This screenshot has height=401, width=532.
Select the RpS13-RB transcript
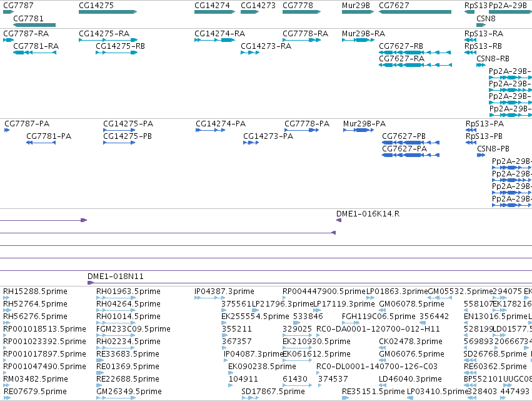(470, 53)
